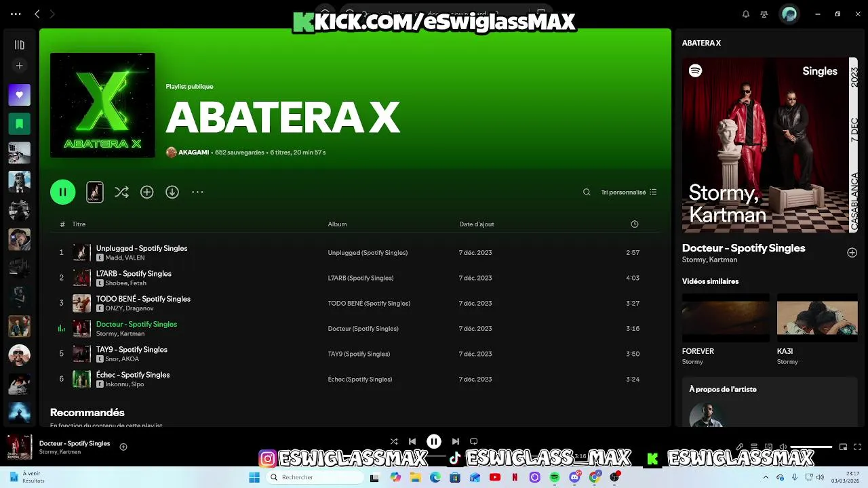Screen dimensions: 868x488
Task: Skip to the next track
Action: 456,441
